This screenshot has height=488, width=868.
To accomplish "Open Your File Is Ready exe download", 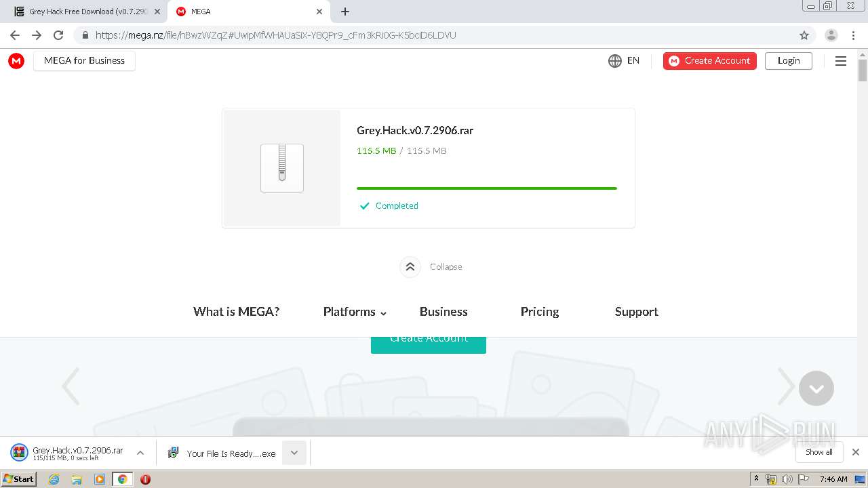I will 222,453.
